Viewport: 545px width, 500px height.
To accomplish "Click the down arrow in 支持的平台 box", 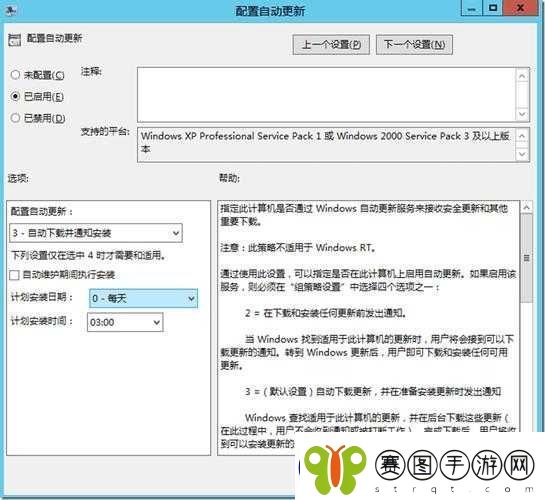I will (x=522, y=154).
